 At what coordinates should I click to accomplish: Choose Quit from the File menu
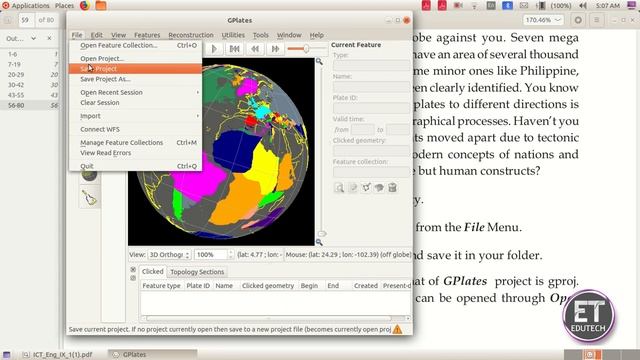(135, 166)
